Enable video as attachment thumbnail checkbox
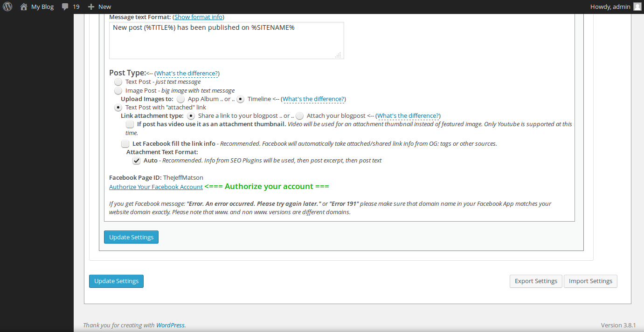This screenshot has width=644, height=332. 130,124
